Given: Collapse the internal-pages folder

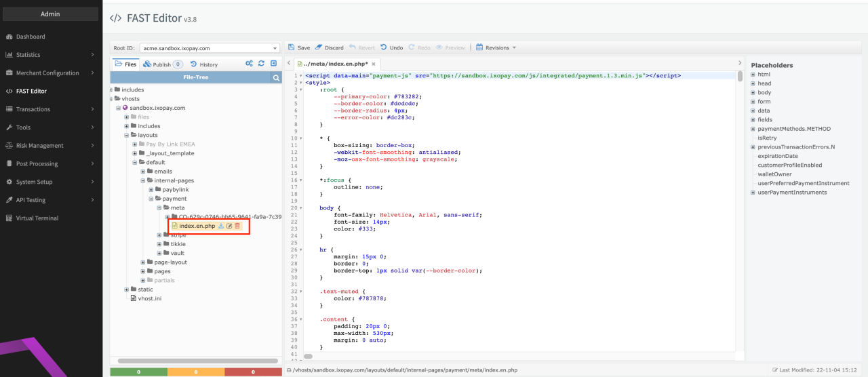Looking at the screenshot, I should pos(142,180).
